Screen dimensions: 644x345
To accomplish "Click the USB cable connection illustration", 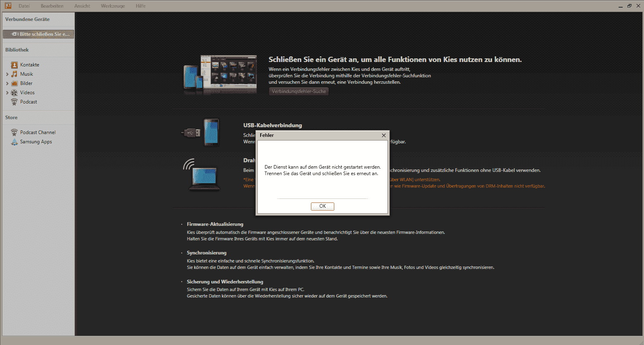I will 200,132.
